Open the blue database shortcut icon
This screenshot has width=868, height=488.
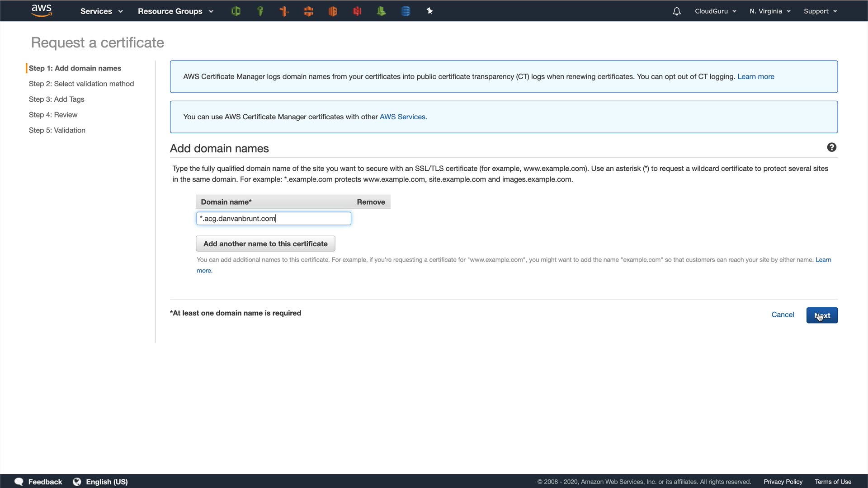point(406,11)
